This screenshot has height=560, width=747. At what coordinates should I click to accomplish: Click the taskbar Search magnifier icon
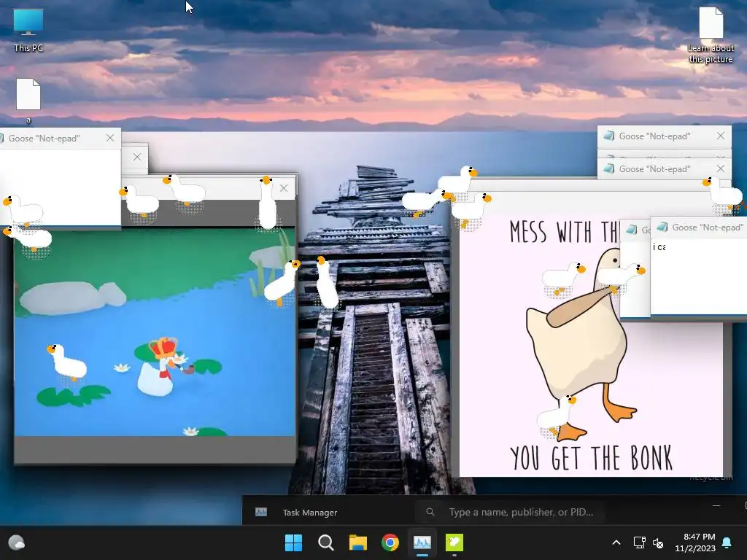(x=326, y=542)
